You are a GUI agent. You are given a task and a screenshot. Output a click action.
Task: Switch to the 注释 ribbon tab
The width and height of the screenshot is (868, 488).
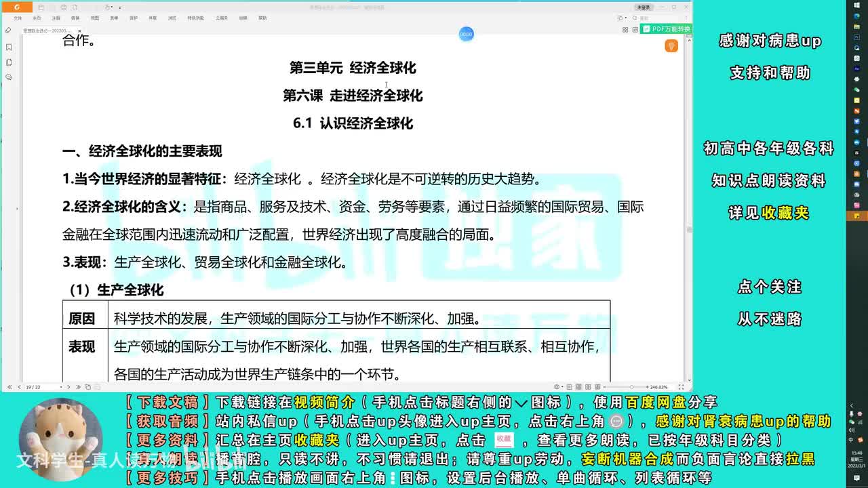pos(56,18)
